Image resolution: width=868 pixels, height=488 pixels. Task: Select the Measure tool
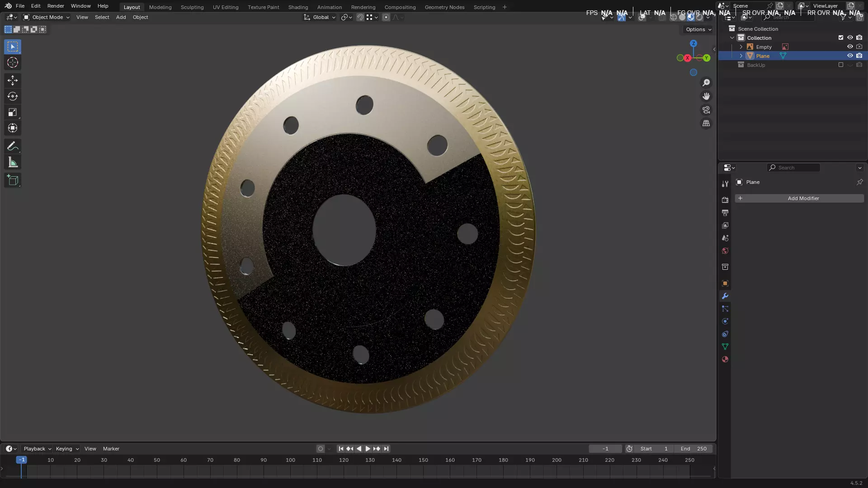[13, 162]
